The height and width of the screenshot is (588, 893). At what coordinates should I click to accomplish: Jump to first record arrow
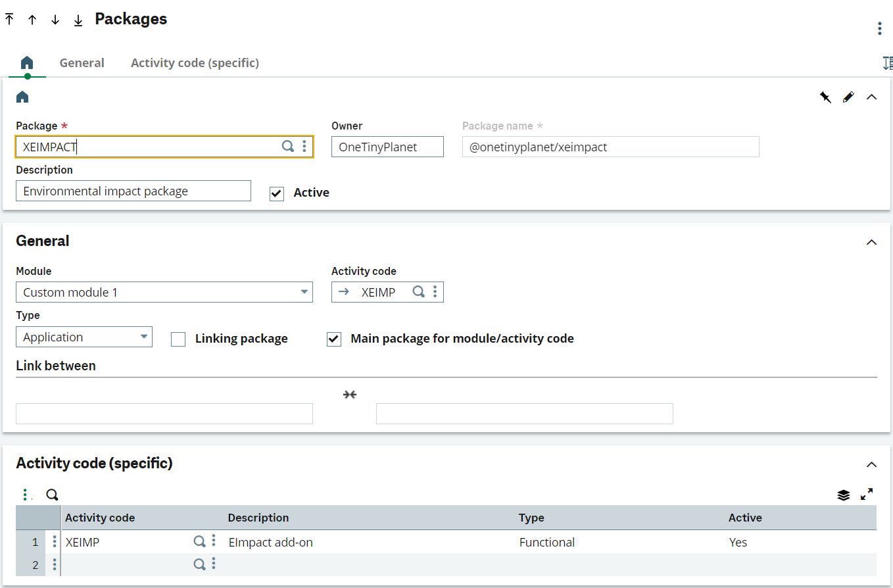coord(9,19)
